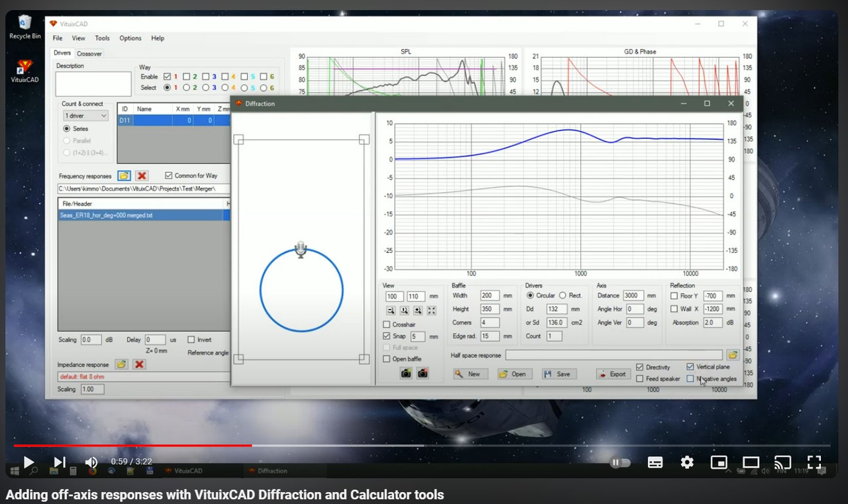
Task: Enter fullscreen icon in player
Action: tap(814, 462)
